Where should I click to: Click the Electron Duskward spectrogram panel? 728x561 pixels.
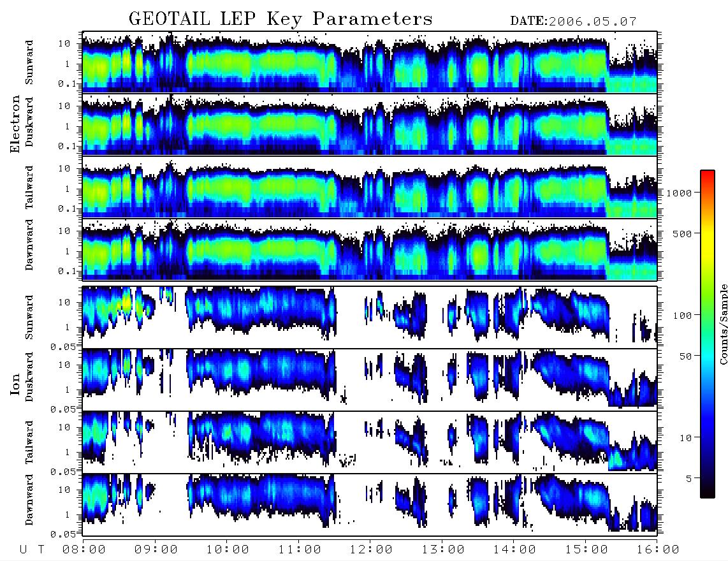click(370, 124)
